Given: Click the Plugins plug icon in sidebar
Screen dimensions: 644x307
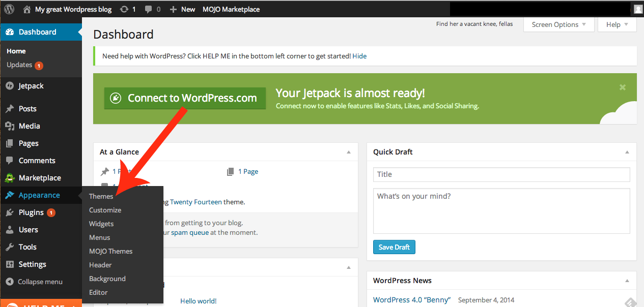Looking at the screenshot, I should click(x=9, y=212).
